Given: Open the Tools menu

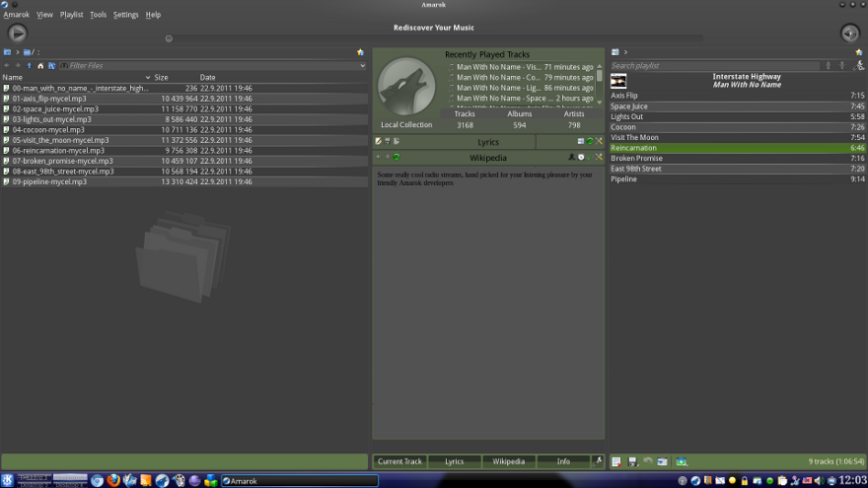Looking at the screenshot, I should pyautogui.click(x=98, y=15).
